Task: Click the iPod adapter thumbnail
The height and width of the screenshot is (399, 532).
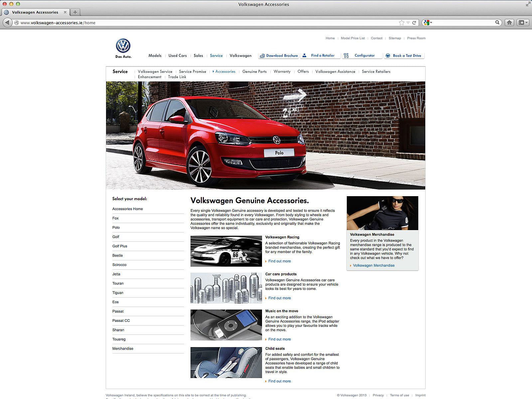Action: click(x=226, y=325)
